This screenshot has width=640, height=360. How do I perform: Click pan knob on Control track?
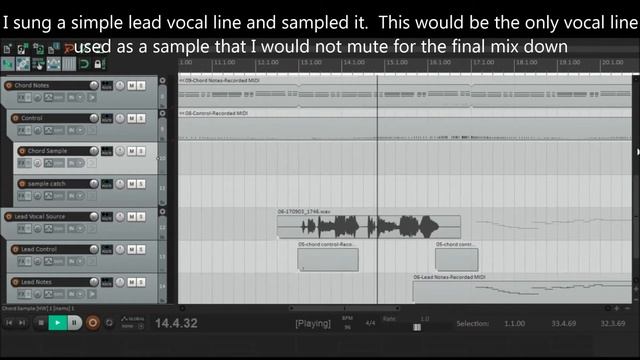120,118
